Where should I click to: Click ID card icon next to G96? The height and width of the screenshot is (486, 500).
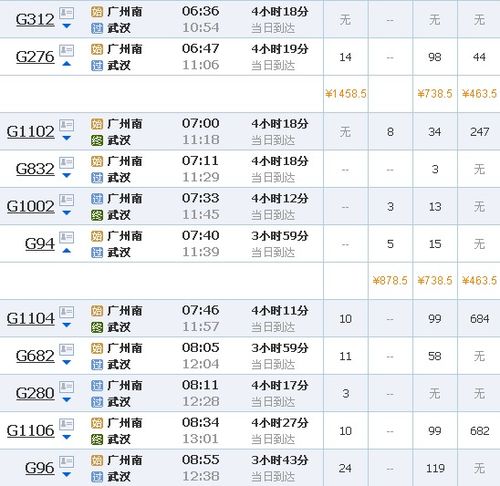coord(66,462)
